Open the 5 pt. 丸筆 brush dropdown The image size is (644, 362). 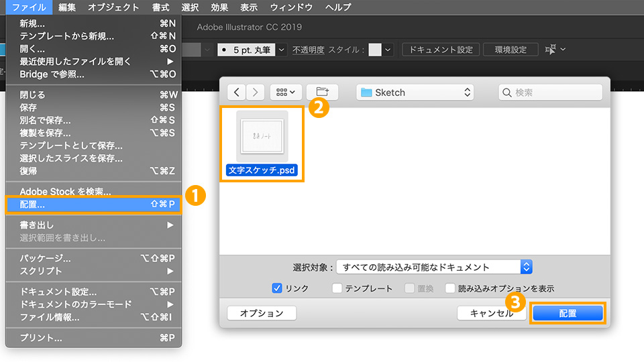(281, 50)
